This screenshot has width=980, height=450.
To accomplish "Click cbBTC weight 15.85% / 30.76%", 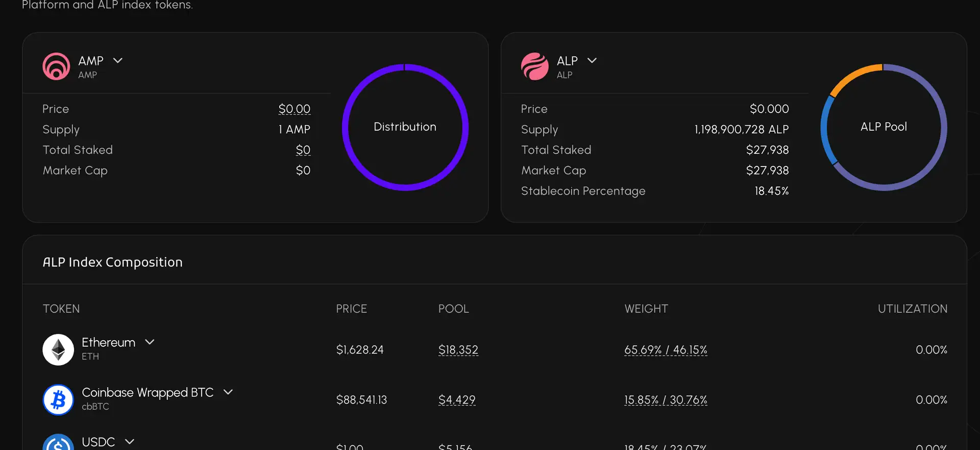I will pyautogui.click(x=666, y=400).
